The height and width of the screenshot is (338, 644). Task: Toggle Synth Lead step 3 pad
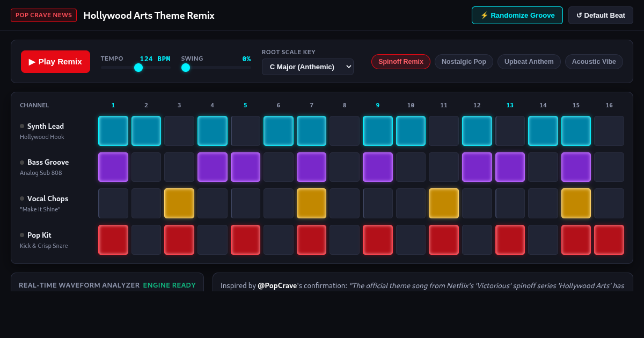click(179, 131)
